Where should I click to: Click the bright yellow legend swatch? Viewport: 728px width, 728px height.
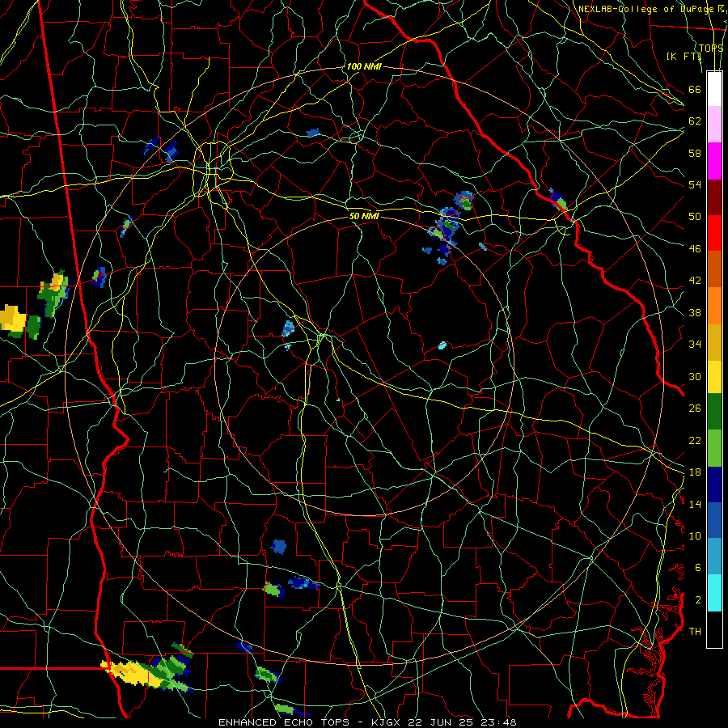click(714, 377)
